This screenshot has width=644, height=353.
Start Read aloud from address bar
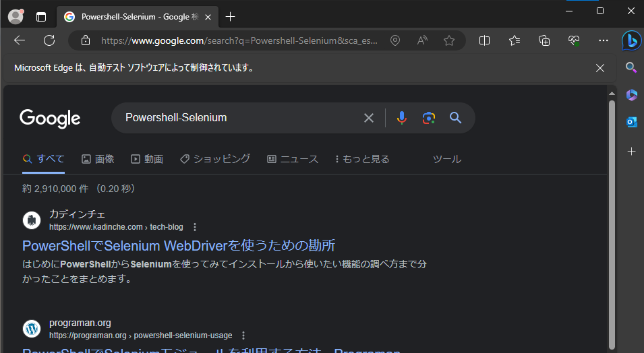point(422,40)
